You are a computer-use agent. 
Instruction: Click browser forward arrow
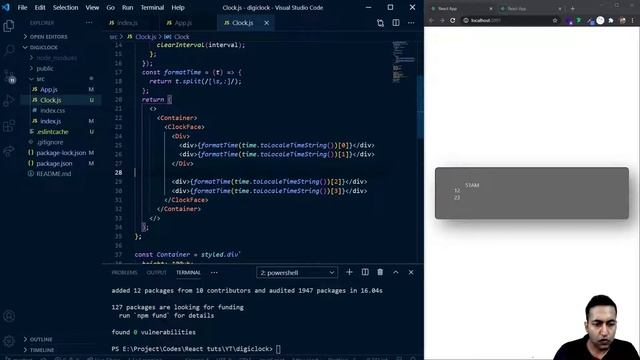tap(442, 20)
